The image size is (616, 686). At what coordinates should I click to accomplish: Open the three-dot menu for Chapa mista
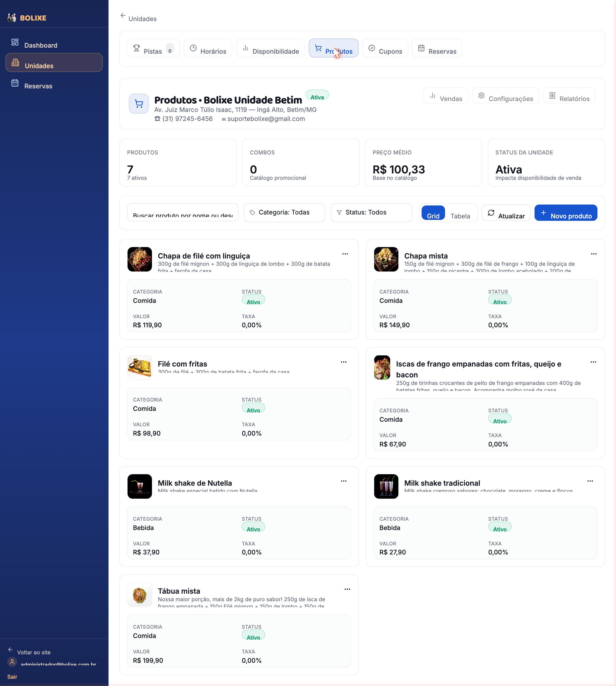coord(594,254)
